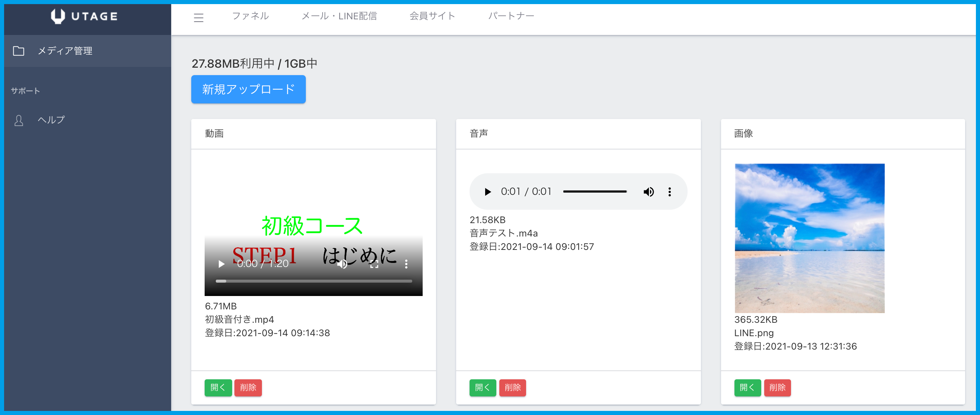980x415 pixels.
Task: Click the video progress bar
Action: (x=314, y=281)
